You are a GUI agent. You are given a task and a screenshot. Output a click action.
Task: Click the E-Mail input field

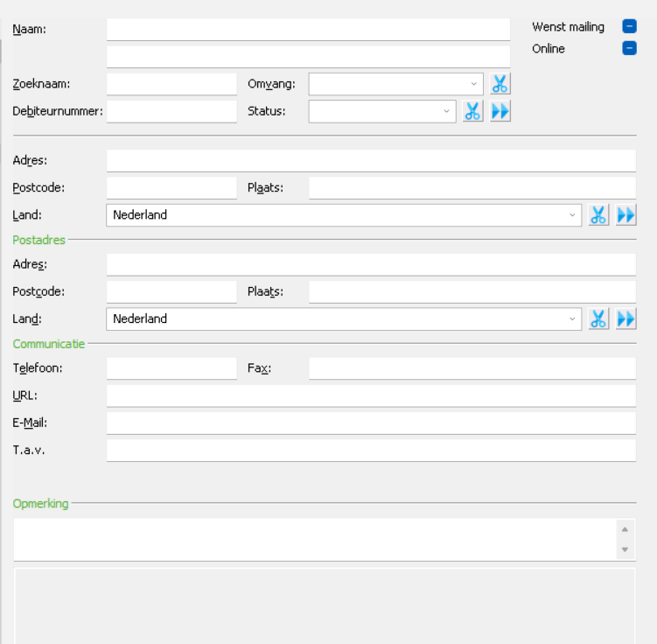click(x=371, y=423)
